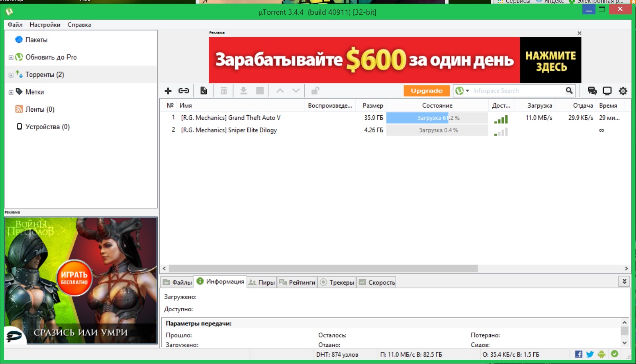636x364 pixels.
Task: Switch to the Информация tab
Action: tap(220, 281)
